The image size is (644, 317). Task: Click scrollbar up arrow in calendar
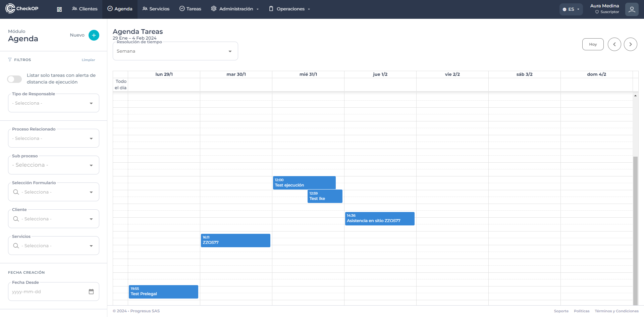click(x=635, y=96)
